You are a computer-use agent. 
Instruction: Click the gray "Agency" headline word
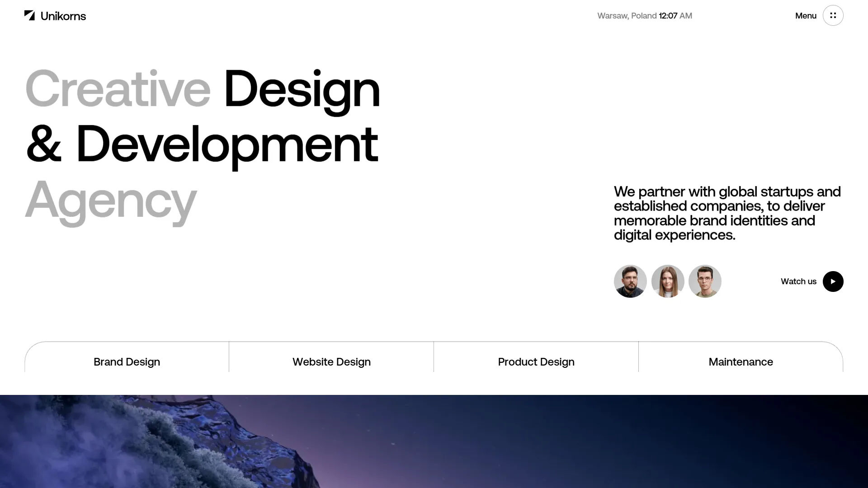[111, 200]
